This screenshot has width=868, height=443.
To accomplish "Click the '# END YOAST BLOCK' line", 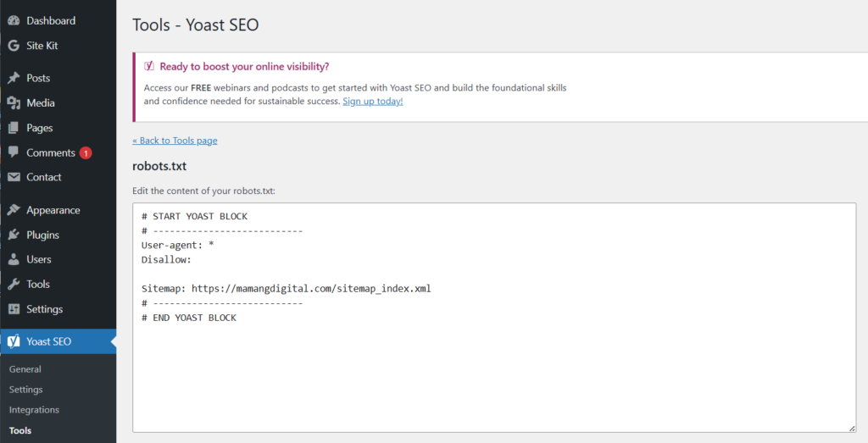I will (189, 318).
